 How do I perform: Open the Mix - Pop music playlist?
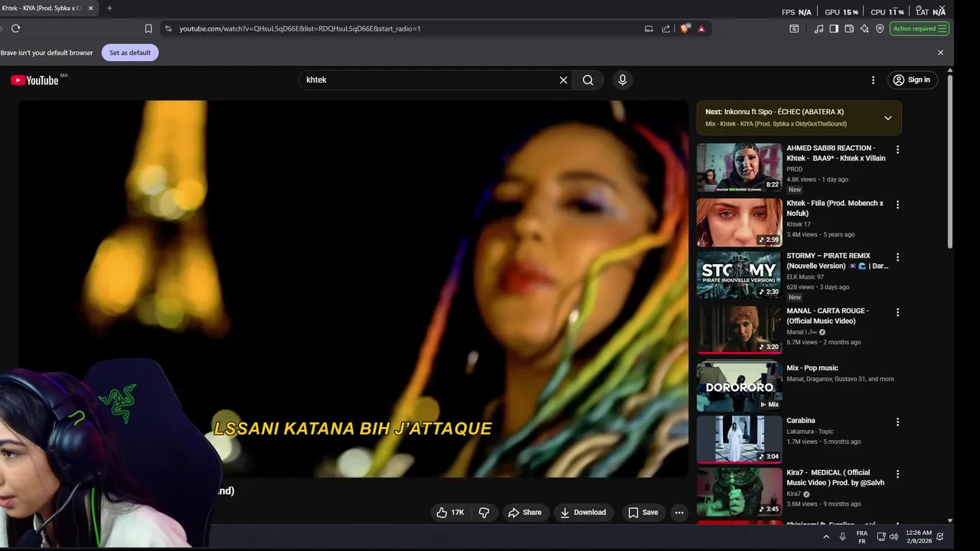812,368
